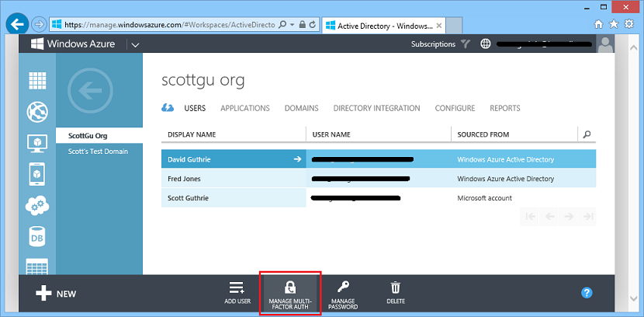644x317 pixels.
Task: Click the globe language icon
Action: (486, 44)
